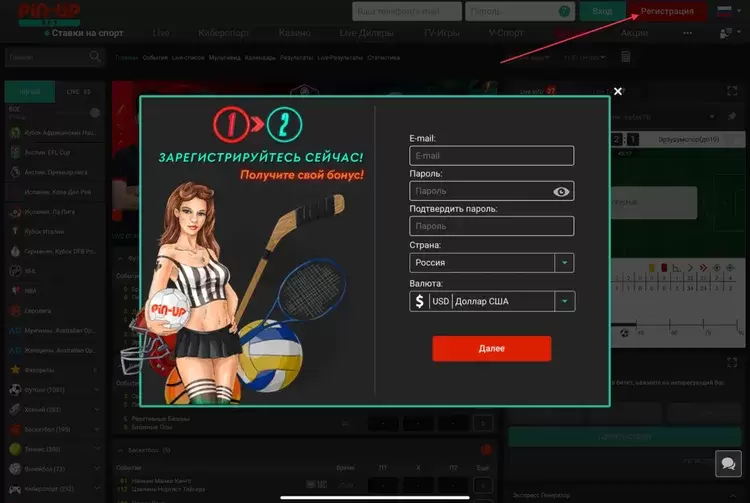
Task: Click the Подтвердить пароль field
Action: click(x=492, y=226)
